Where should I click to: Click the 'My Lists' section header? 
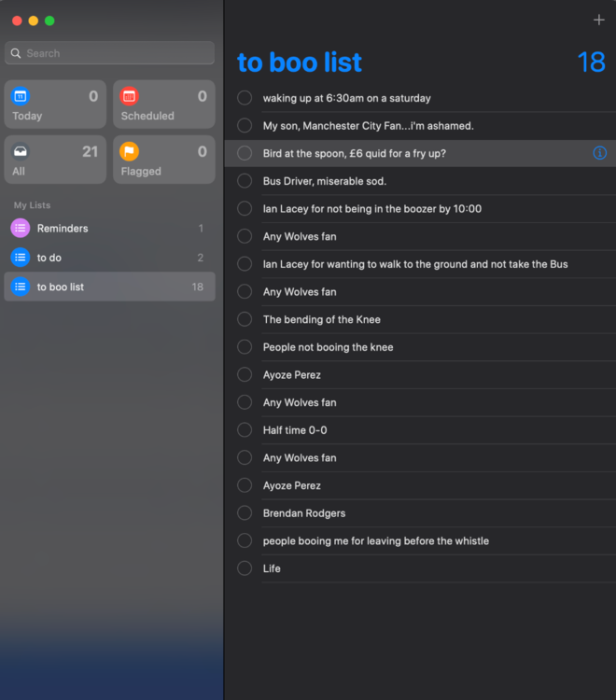coord(32,205)
